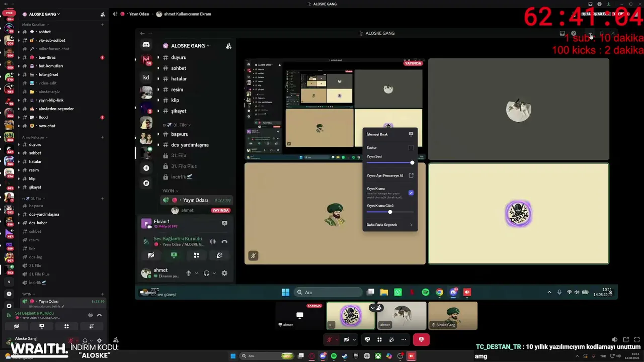Toggle headphones deafen in streamed ahmet panel
Screen dimensions: 644x362
click(206, 273)
